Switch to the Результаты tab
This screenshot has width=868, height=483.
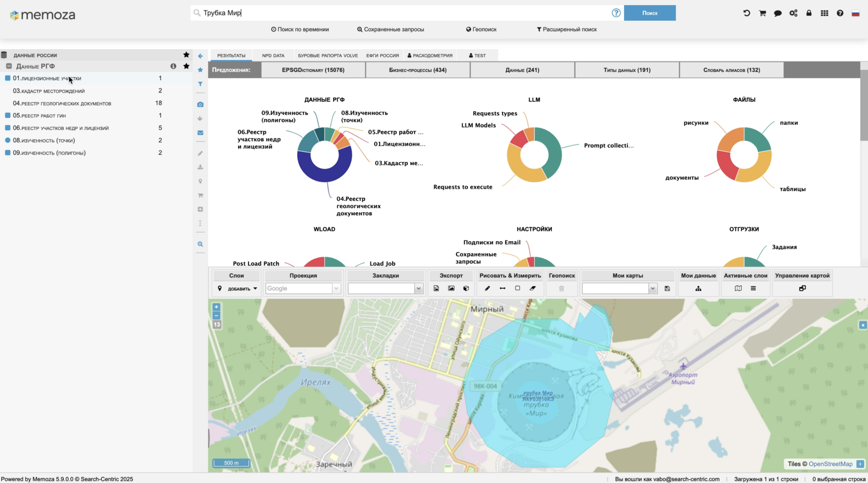[231, 55]
